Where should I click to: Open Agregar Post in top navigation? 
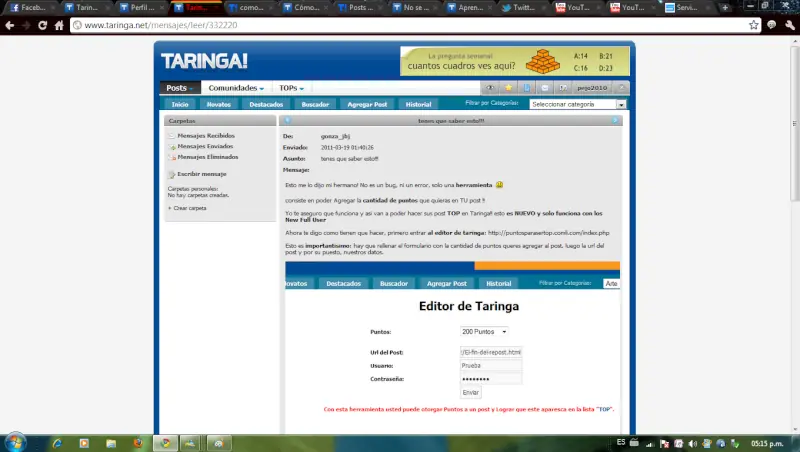(x=367, y=104)
